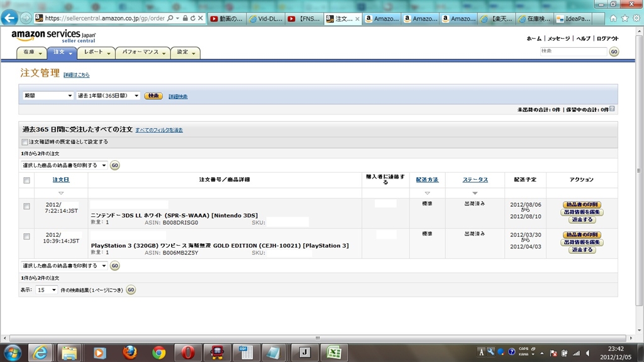Open the lower 選択した商品の納品書を印刷する dropdown
Image resolution: width=644 pixels, height=362 pixels.
pyautogui.click(x=64, y=266)
